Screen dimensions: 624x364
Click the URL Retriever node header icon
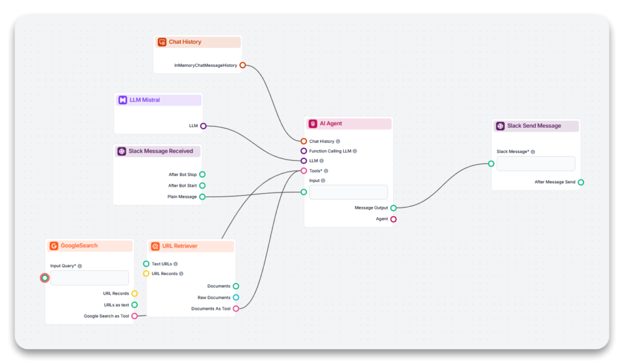click(156, 245)
